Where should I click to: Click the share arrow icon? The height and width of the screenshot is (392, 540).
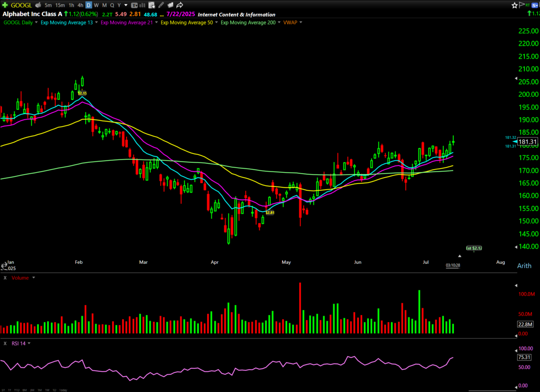pos(180,5)
